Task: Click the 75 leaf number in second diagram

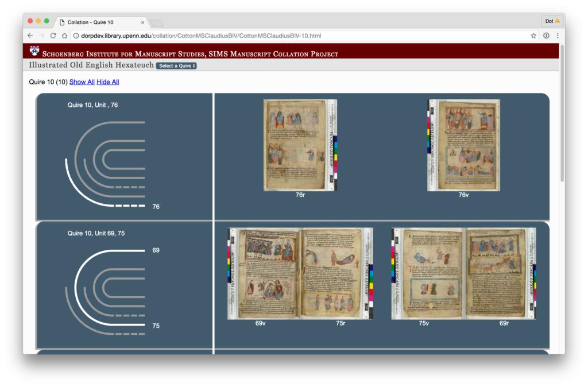Action: [x=156, y=326]
